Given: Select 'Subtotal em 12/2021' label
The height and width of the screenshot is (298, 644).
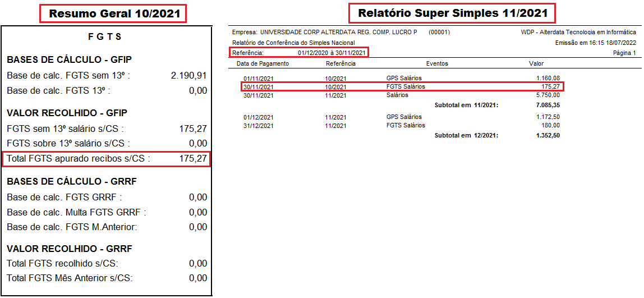Looking at the screenshot, I should (x=466, y=135).
